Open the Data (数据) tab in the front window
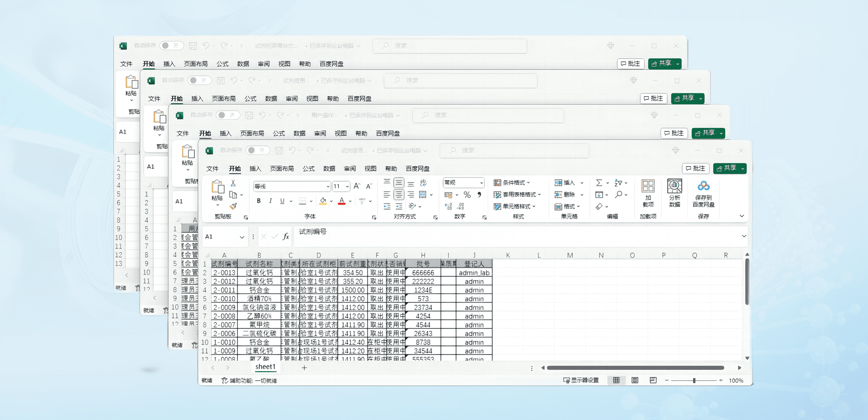 (x=329, y=168)
